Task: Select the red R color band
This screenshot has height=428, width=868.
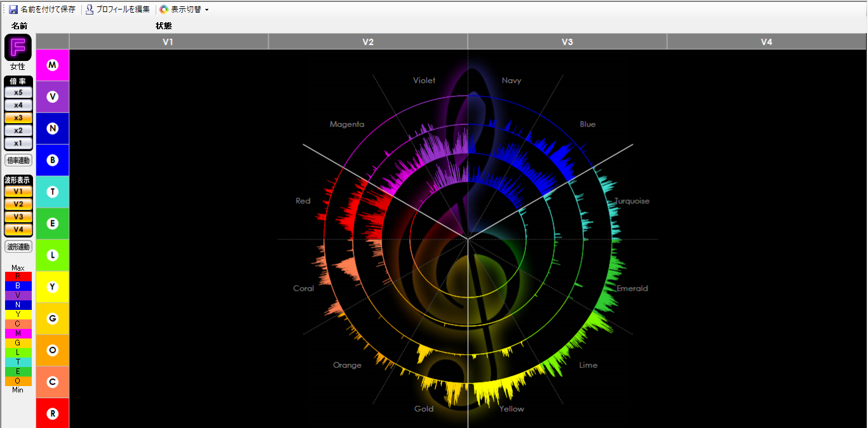Action: click(x=53, y=413)
